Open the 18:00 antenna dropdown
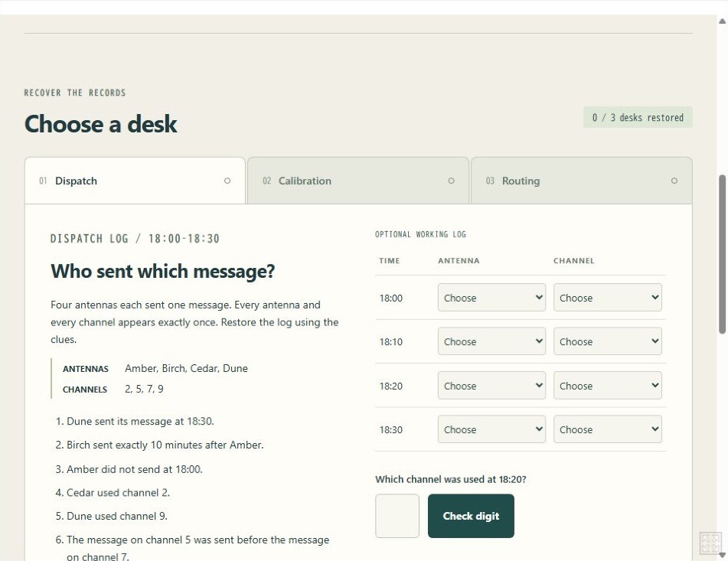Screen dimensions: 728x561 point(491,298)
